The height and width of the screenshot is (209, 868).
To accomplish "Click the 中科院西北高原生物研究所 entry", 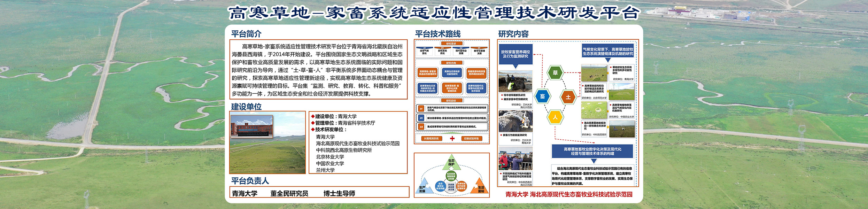I will (x=344, y=150).
